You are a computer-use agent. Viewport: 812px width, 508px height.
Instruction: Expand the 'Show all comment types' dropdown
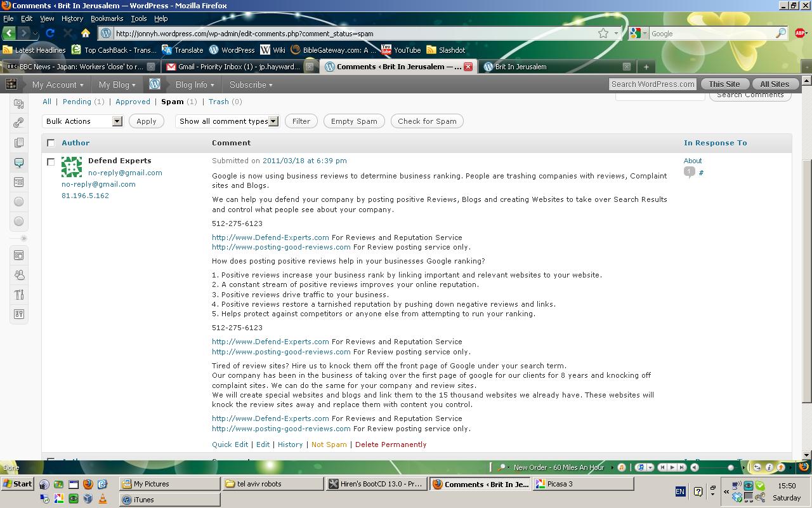point(227,121)
